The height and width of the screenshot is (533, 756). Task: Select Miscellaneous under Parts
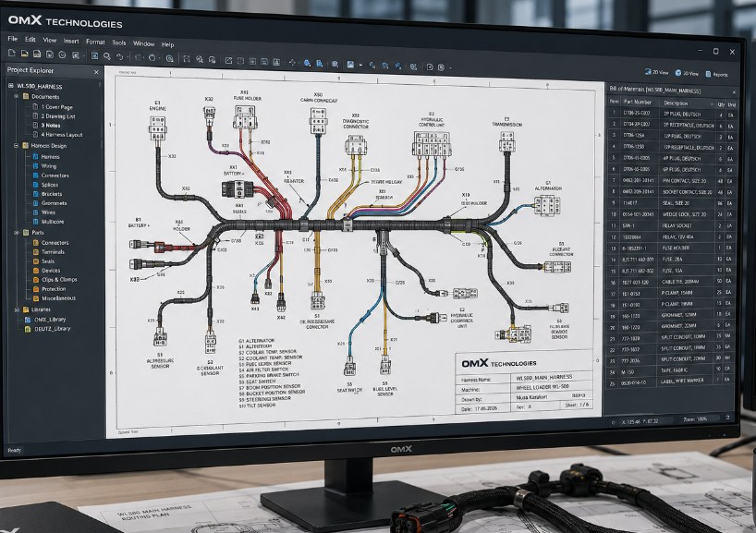[x=59, y=298]
